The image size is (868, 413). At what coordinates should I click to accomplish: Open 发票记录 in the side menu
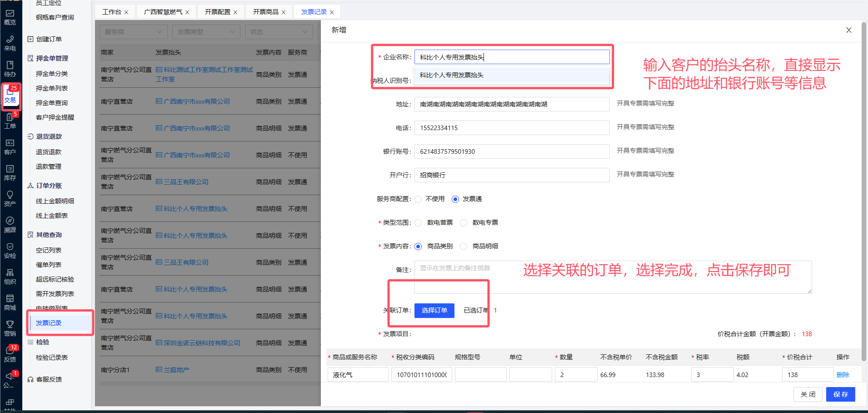[x=49, y=323]
